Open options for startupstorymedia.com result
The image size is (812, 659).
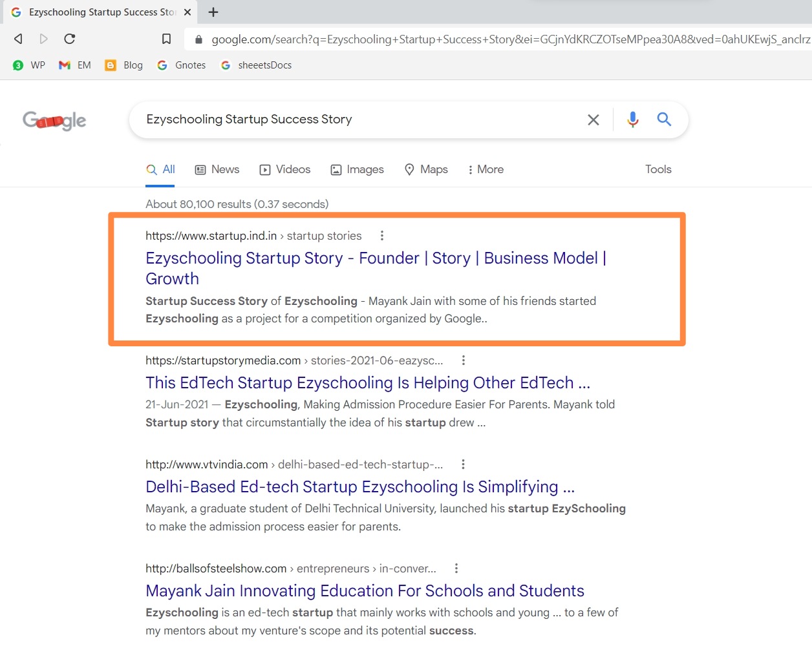(464, 361)
